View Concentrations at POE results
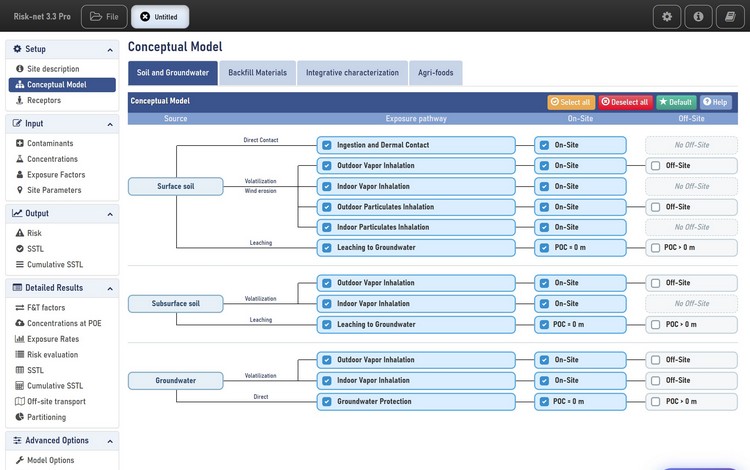Viewport: 750px width, 470px height. pyautogui.click(x=64, y=323)
